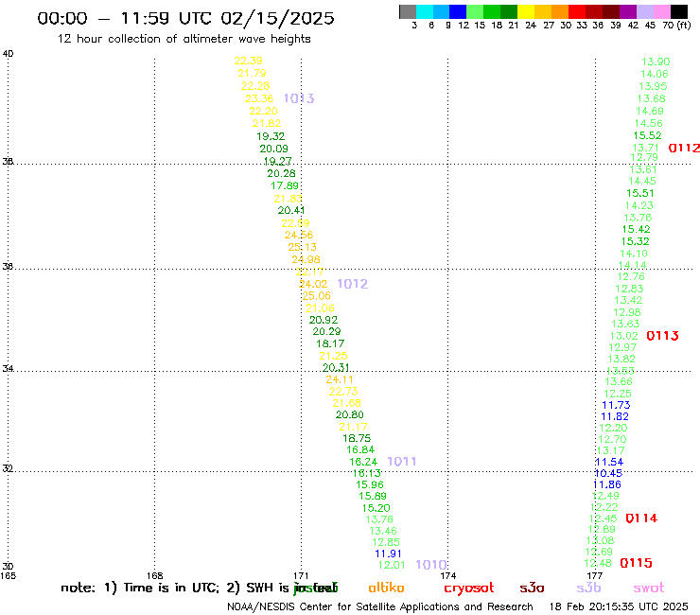Click the generation timestamp 18 Feb 20:15:35 UTC
The height and width of the screenshot is (615, 700).
[619, 606]
